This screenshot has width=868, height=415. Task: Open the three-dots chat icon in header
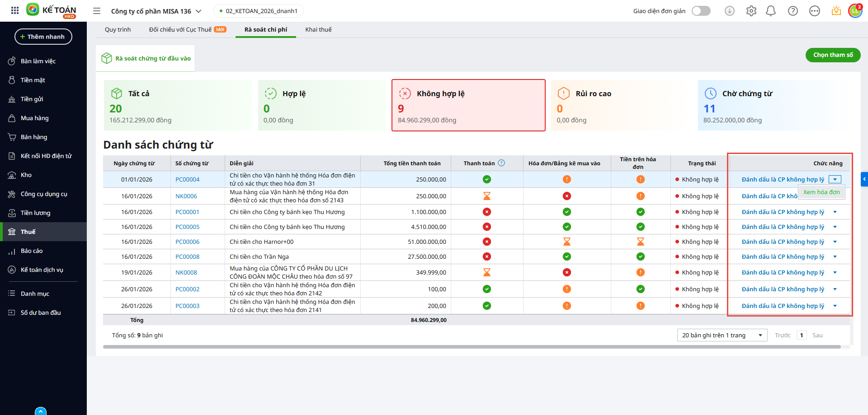814,11
